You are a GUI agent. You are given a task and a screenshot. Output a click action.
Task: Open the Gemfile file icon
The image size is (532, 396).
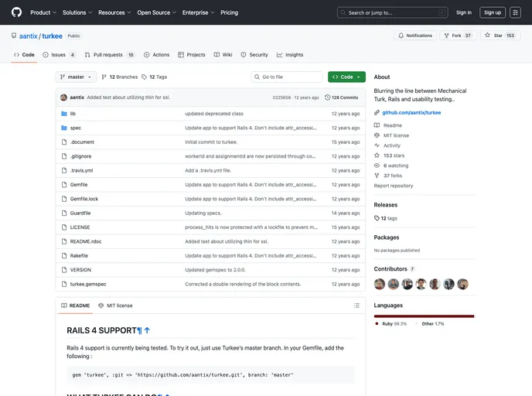[x=63, y=185]
